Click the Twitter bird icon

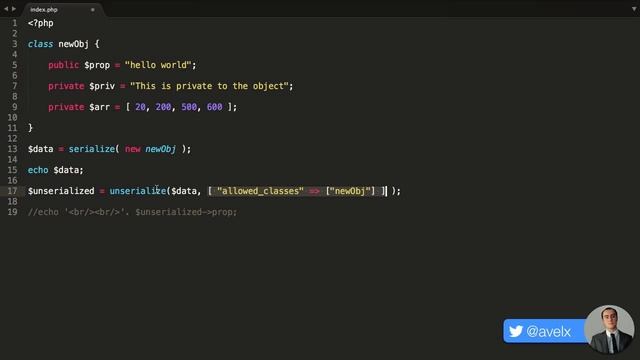[516, 331]
